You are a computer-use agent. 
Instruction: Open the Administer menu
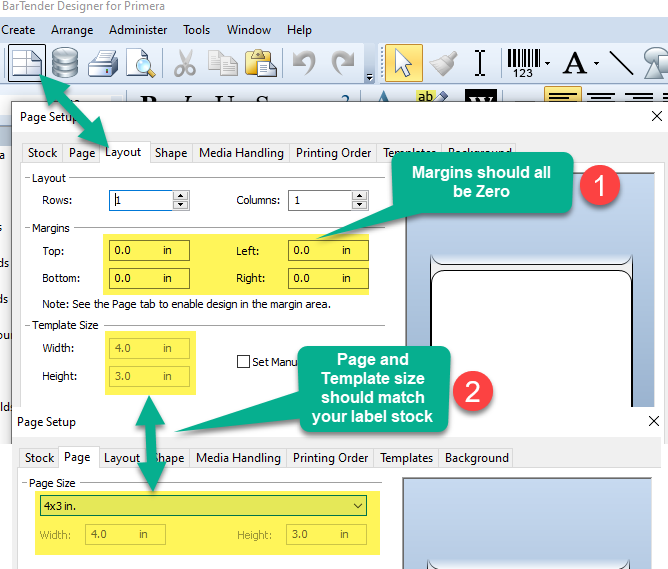[x=138, y=30]
